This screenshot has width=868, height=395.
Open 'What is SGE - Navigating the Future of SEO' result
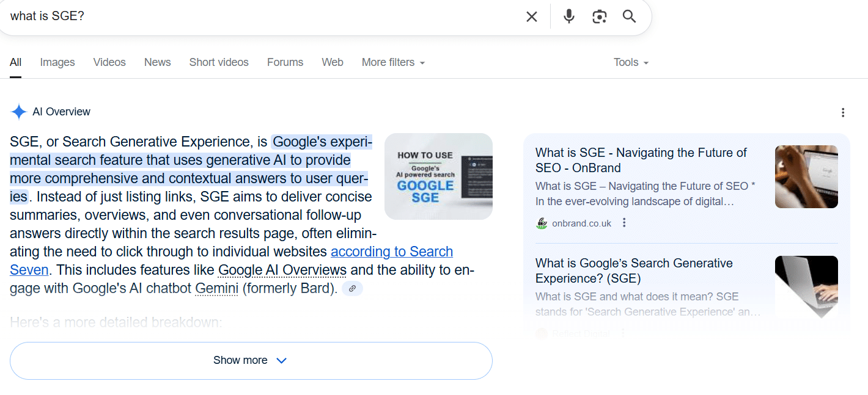[x=641, y=160]
